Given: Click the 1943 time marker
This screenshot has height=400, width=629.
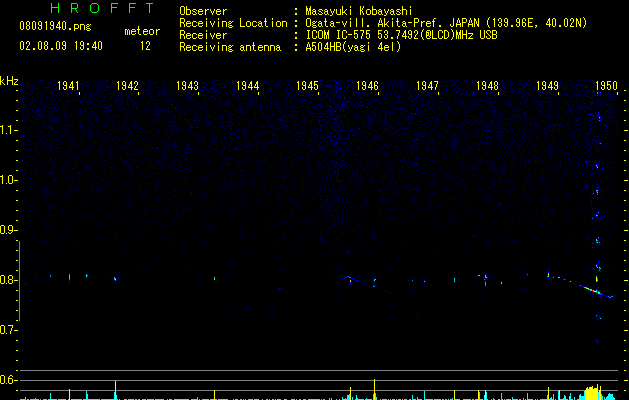Looking at the screenshot, I should [x=187, y=85].
